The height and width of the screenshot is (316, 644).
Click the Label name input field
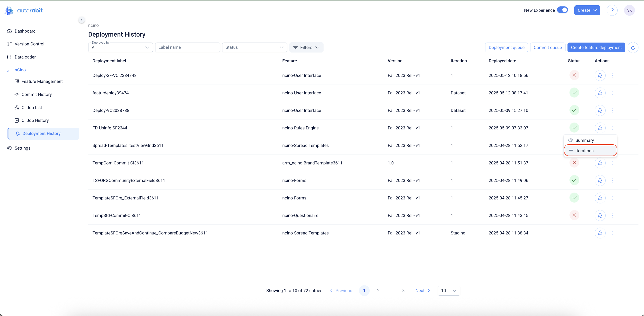pyautogui.click(x=187, y=47)
